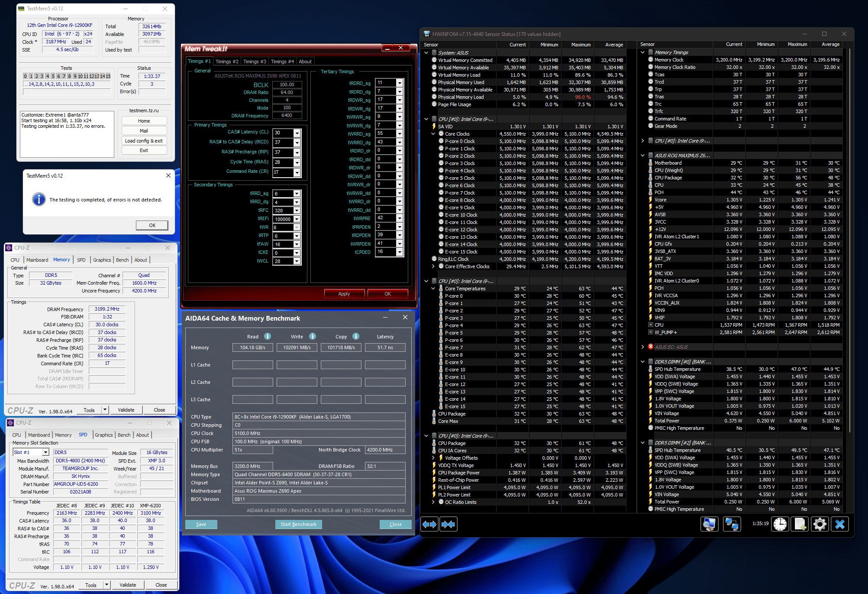The image size is (868, 594).
Task: Open the CAS# Latency (CL) dropdown in Mem TweakIt
Action: 297,133
